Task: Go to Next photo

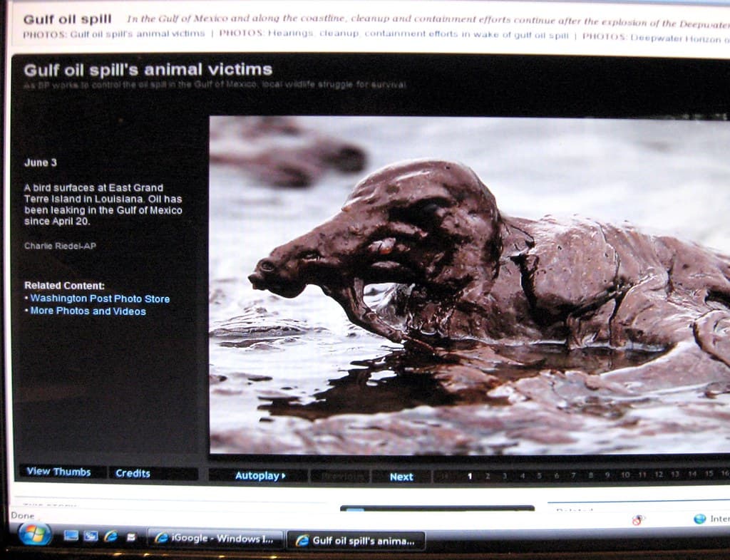Action: (401, 477)
